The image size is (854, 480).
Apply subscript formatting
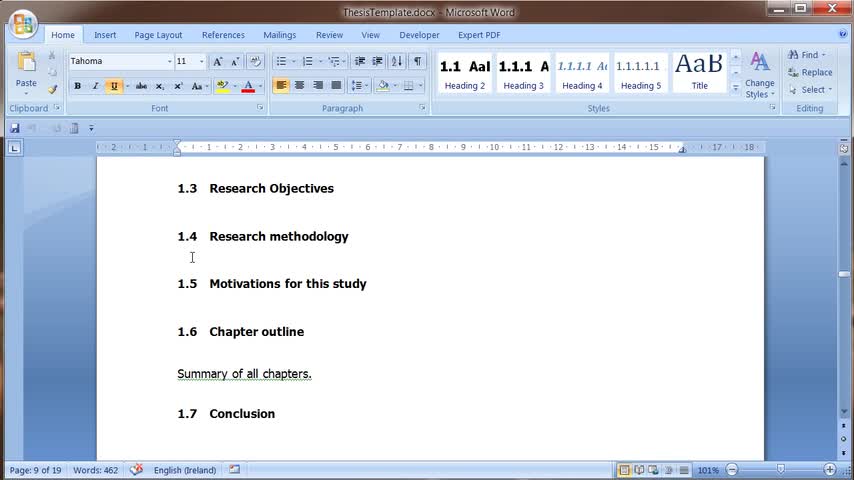[x=160, y=86]
